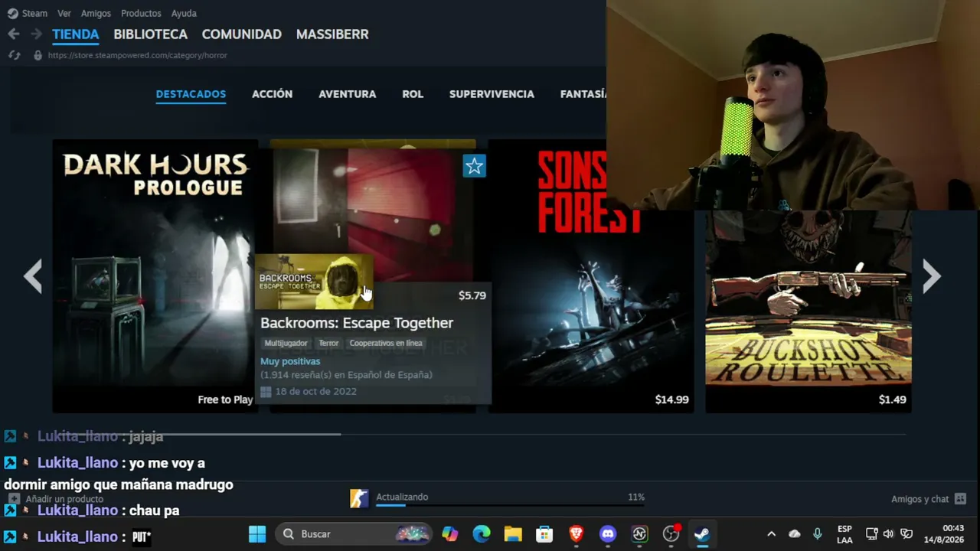
Task: Click the $5.79 price on Backrooms
Action: click(472, 295)
